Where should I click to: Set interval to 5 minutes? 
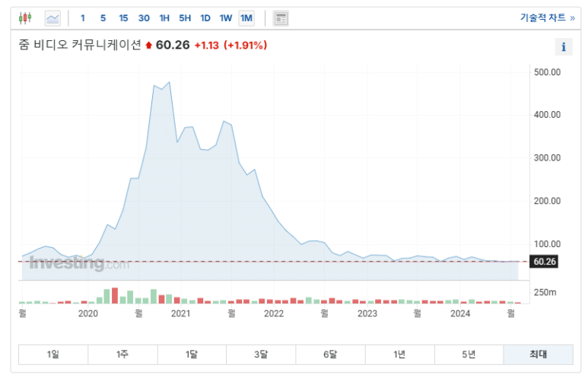[x=103, y=18]
